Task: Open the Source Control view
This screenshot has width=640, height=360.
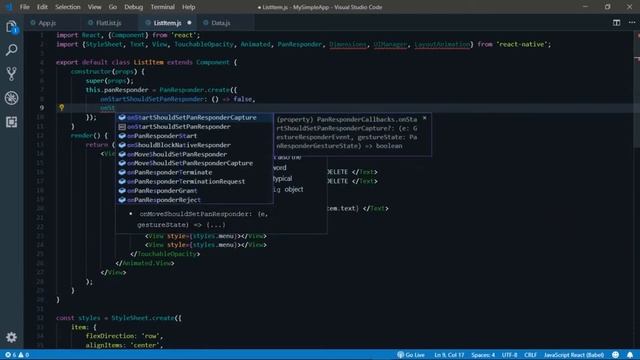Action: click(11, 74)
